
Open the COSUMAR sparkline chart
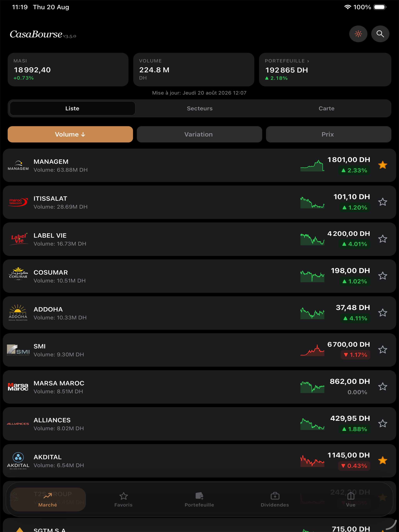(312, 276)
